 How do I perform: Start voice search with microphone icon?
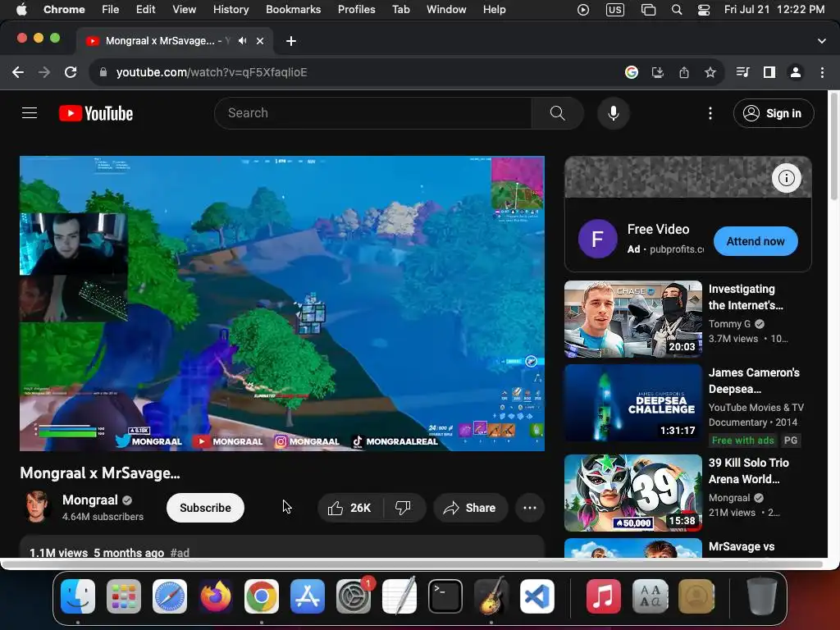tap(614, 113)
